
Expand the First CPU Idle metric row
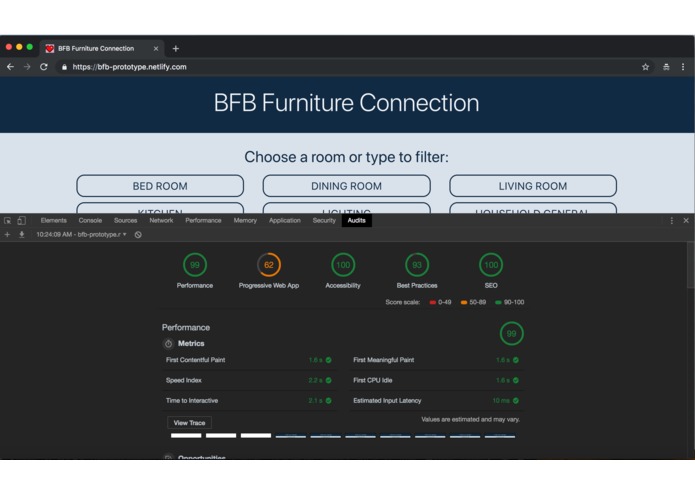tap(436, 380)
